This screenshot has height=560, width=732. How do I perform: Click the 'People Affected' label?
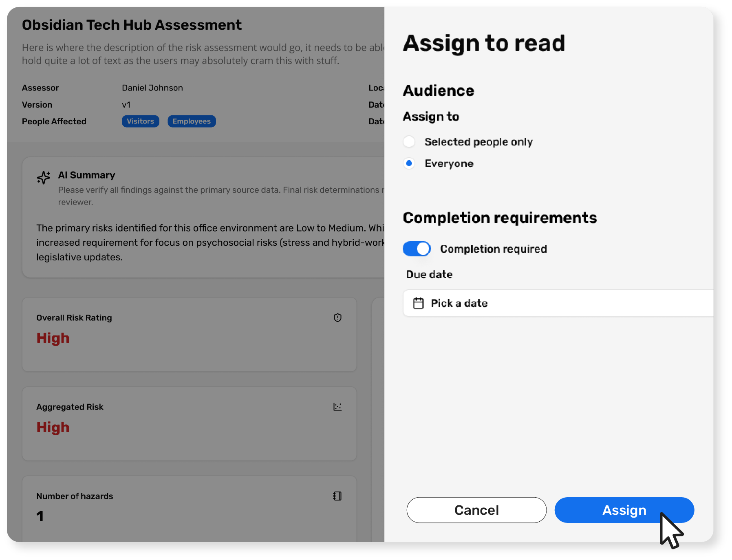[x=54, y=121]
